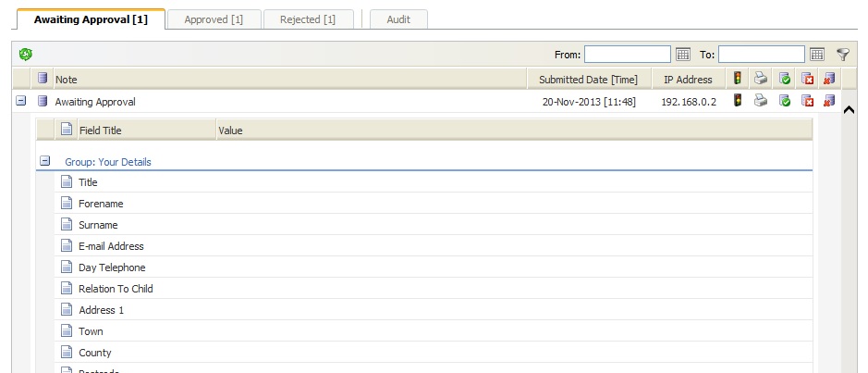The width and height of the screenshot is (868, 373).
Task: Open the Rejected [1] tab
Action: click(x=308, y=19)
